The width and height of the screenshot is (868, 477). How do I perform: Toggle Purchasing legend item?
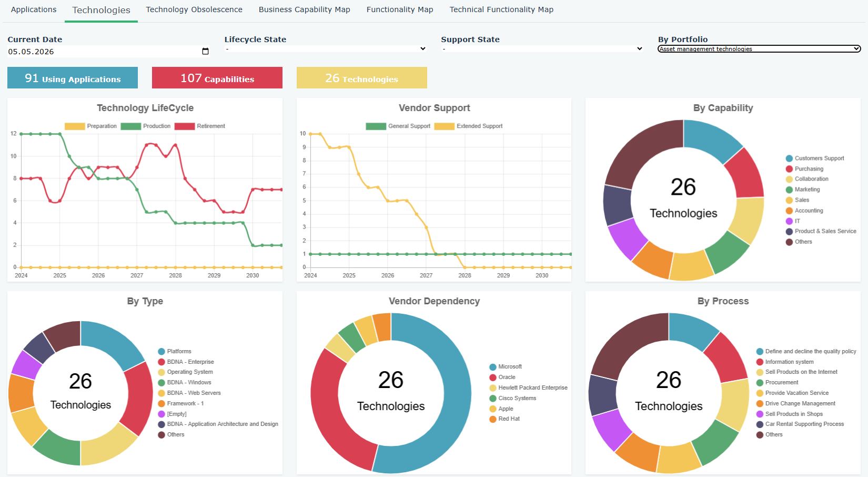pos(804,169)
